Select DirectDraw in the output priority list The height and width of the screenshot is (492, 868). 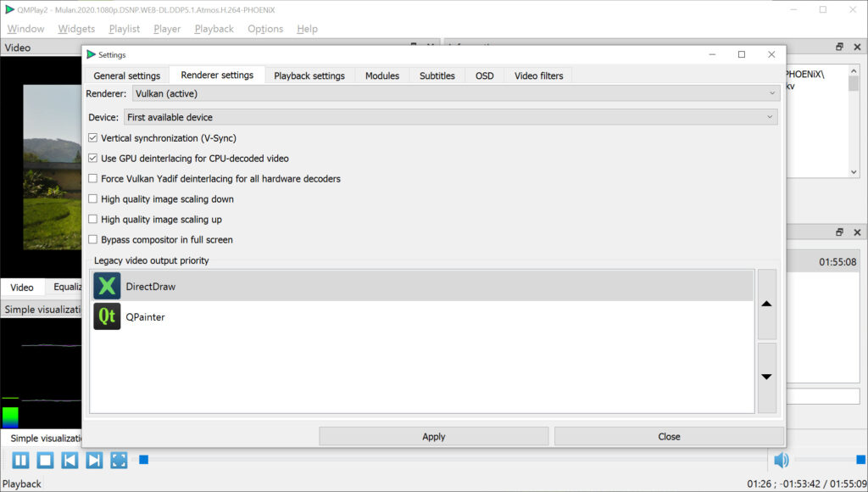422,287
